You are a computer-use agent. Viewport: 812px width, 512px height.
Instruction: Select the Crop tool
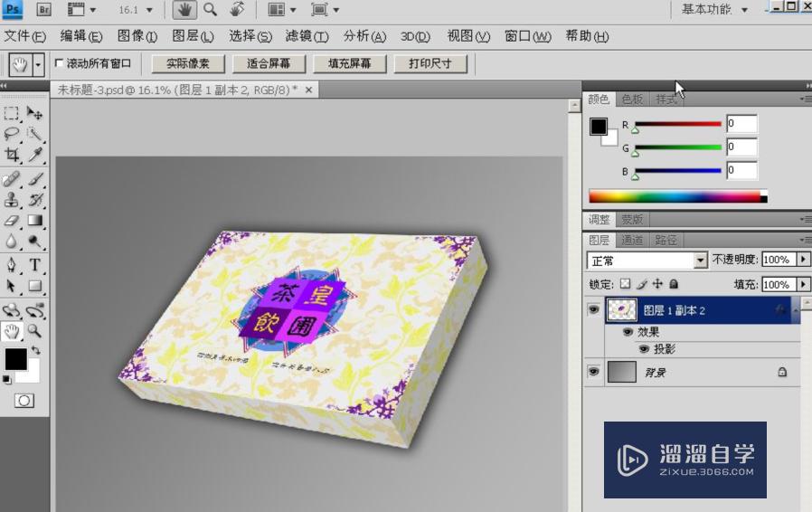[12, 155]
